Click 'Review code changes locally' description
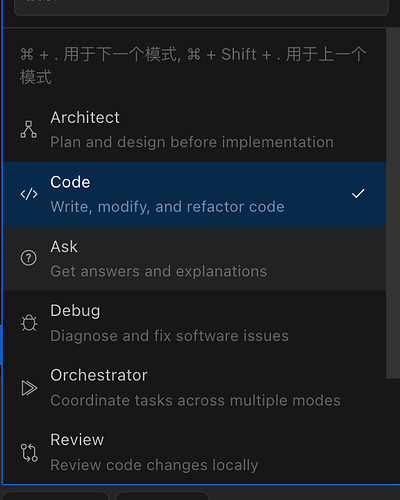Screen dimensions: 400x500 (154, 465)
